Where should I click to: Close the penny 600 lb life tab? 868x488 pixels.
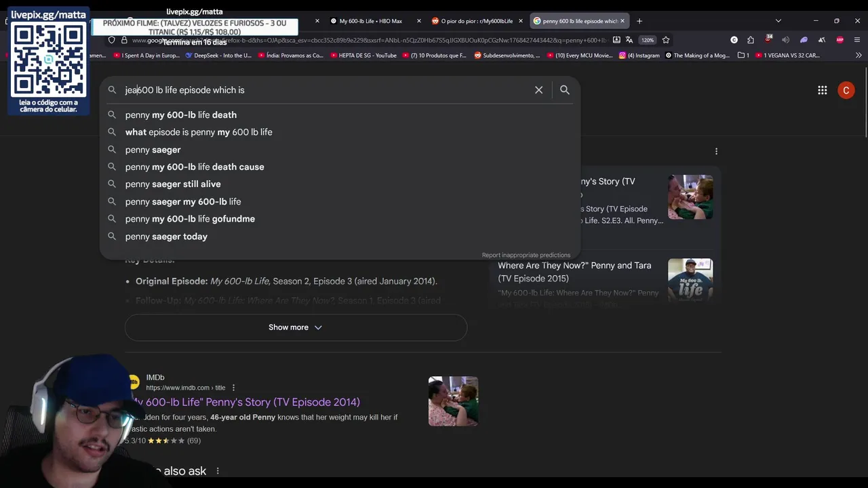(x=623, y=21)
